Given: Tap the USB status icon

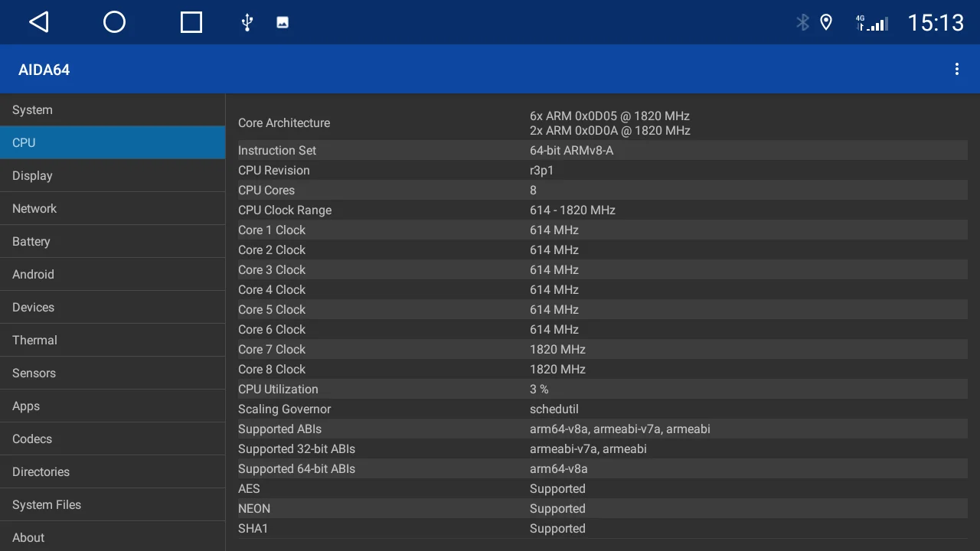Looking at the screenshot, I should [247, 22].
